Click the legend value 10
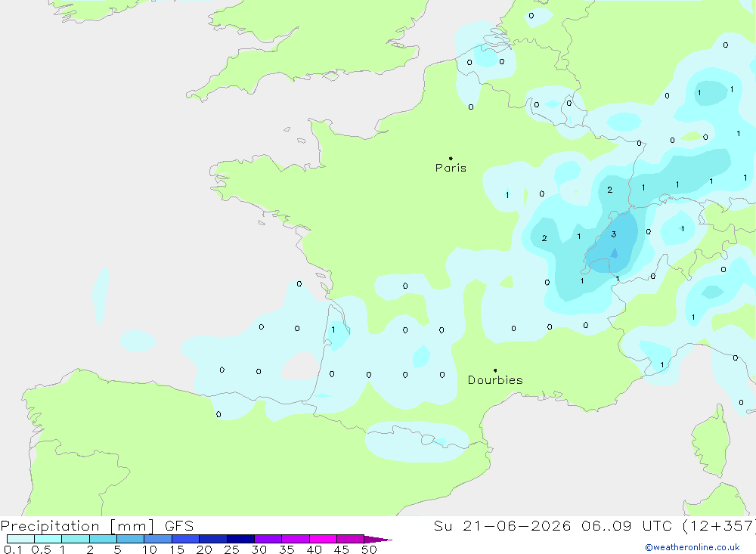 150,549
